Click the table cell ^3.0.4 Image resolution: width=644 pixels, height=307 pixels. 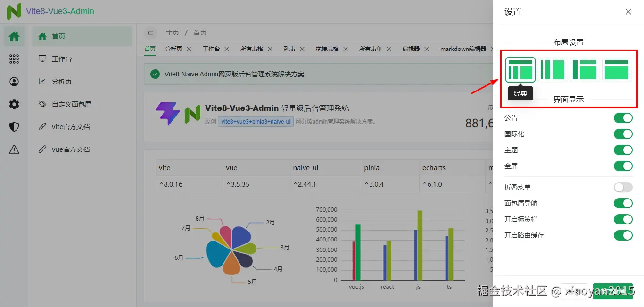(390, 184)
